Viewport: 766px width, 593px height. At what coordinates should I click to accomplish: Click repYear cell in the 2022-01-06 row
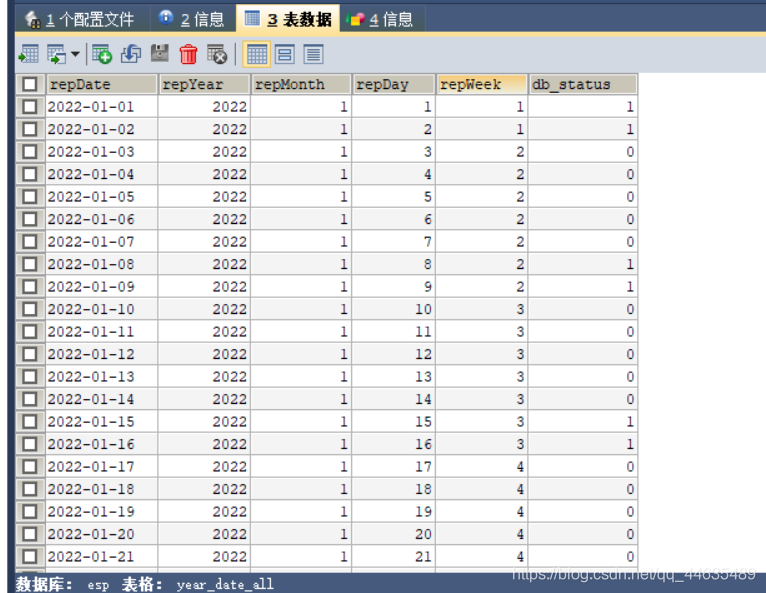[x=204, y=219]
